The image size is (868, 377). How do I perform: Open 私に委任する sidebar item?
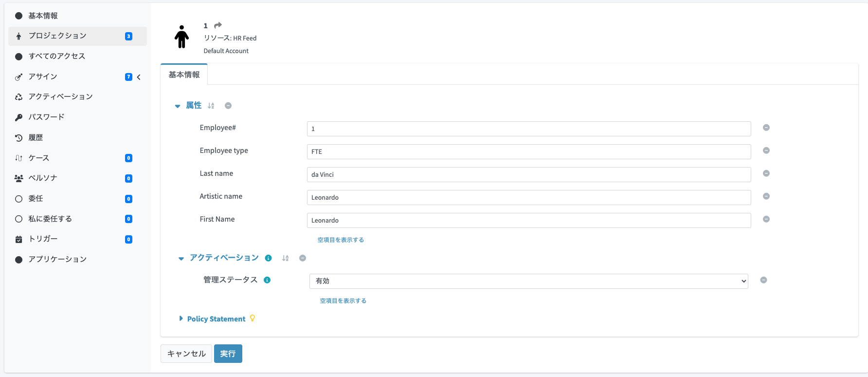(77, 219)
